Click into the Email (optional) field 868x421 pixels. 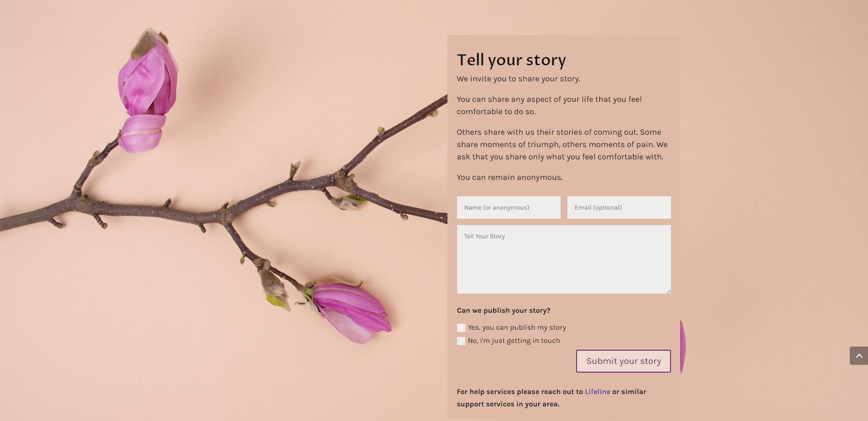click(619, 208)
